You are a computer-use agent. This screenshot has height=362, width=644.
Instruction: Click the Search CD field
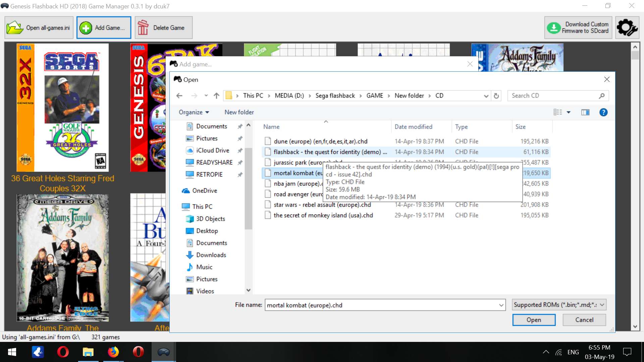coord(558,96)
